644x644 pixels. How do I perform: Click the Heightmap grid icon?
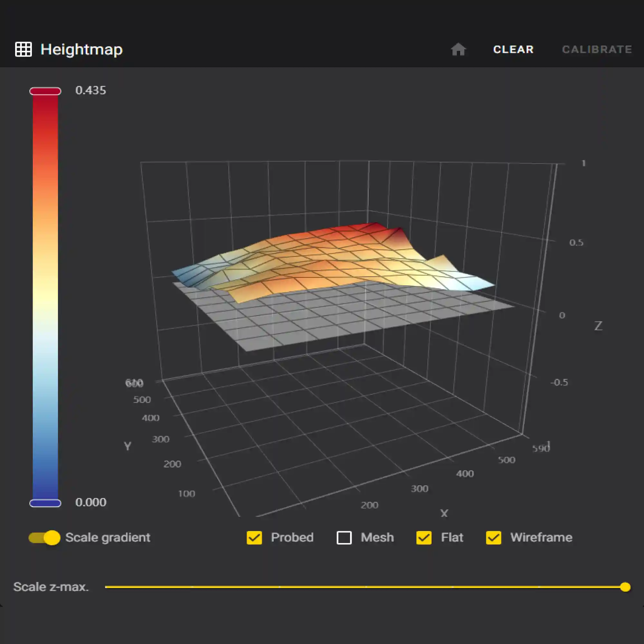pos(23,49)
